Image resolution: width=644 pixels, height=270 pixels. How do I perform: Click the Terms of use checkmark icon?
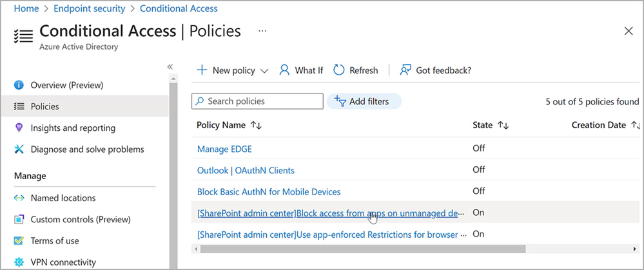click(19, 241)
